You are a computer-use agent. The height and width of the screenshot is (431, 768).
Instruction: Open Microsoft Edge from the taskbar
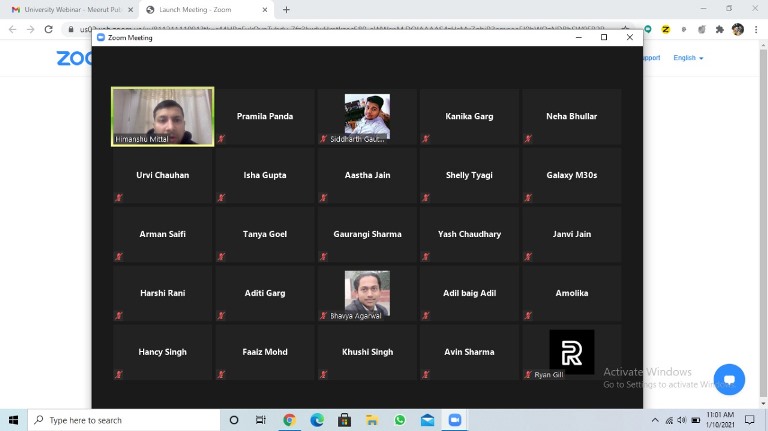click(x=317, y=420)
